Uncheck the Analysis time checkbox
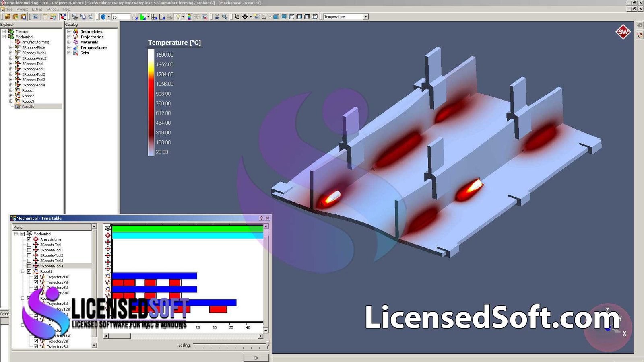This screenshot has width=644, height=362. pyautogui.click(x=29, y=239)
